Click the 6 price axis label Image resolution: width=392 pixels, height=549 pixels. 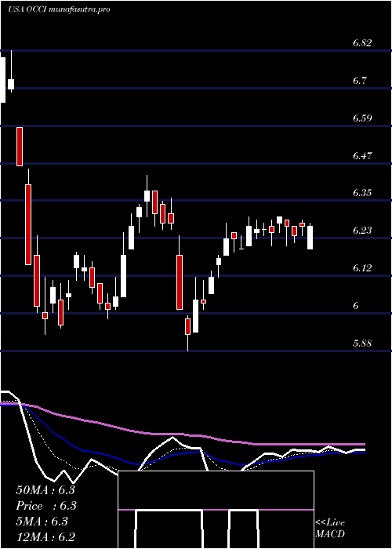(356, 306)
